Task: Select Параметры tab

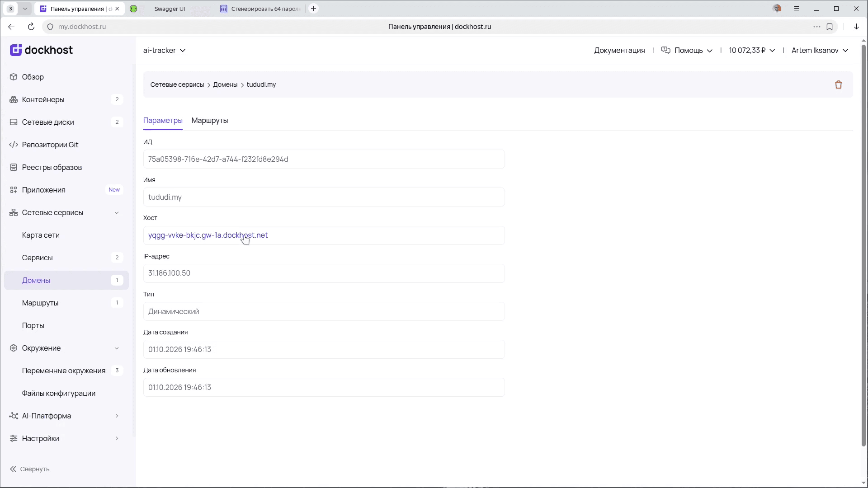Action: tap(163, 121)
